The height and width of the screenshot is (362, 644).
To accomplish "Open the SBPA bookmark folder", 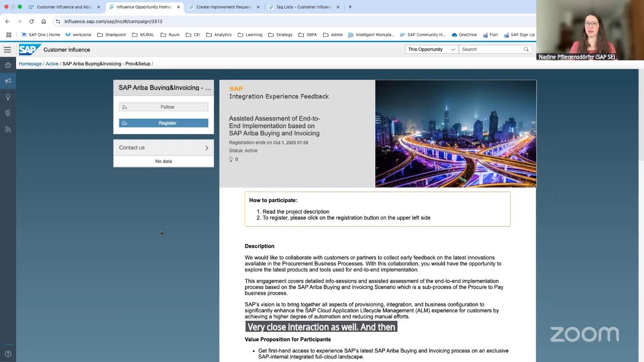I will click(x=307, y=35).
